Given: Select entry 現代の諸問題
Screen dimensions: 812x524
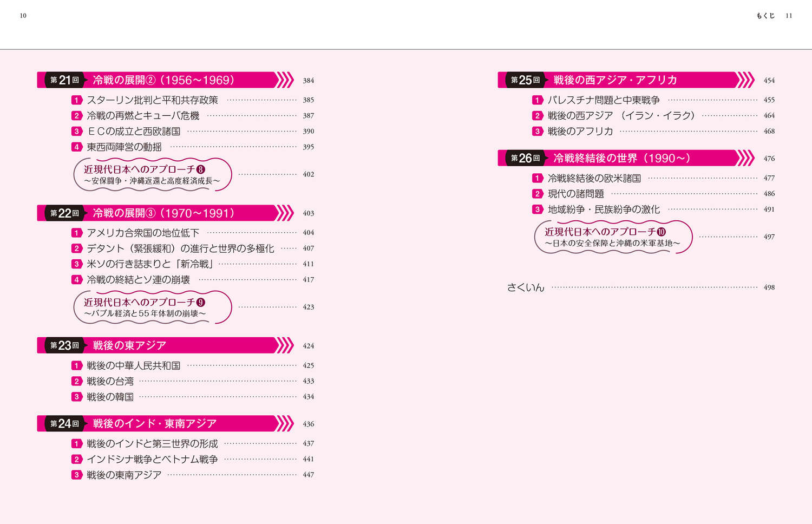Looking at the screenshot, I should (576, 194).
